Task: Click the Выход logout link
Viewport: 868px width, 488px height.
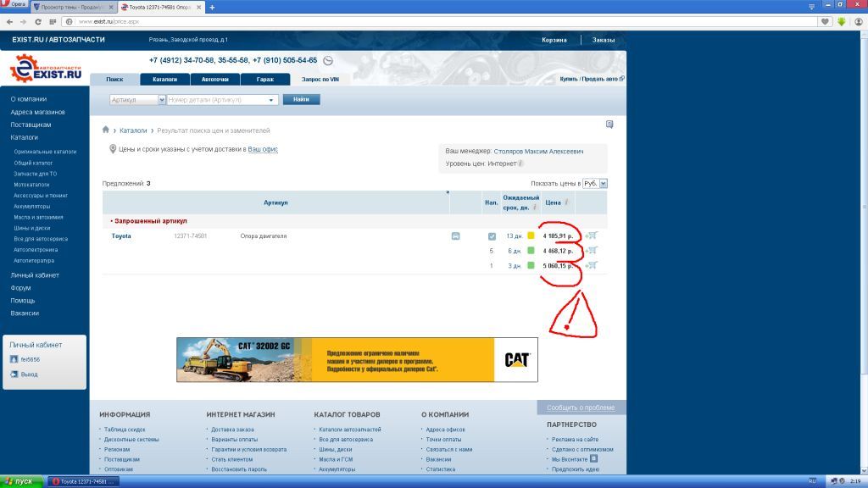Action: pyautogui.click(x=29, y=374)
